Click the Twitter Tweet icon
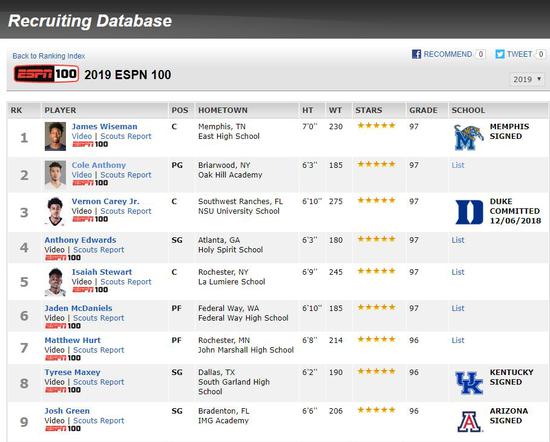The image size is (550, 442). pyautogui.click(x=500, y=54)
